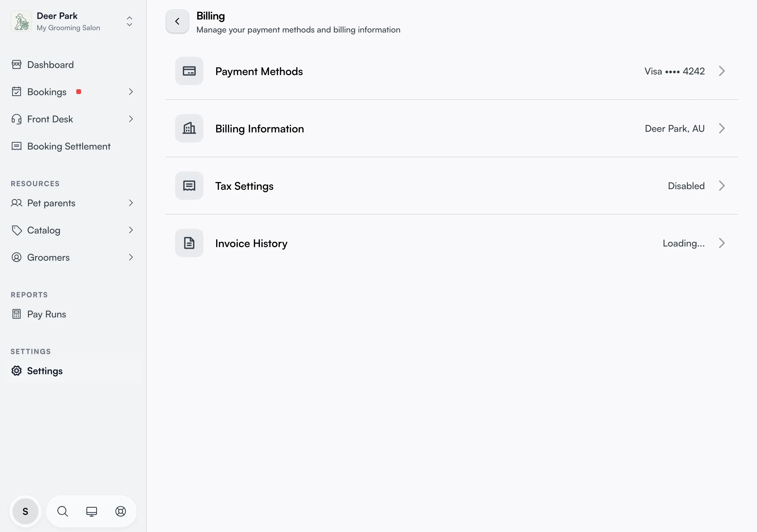
Task: Click the Deer Park, AU value
Action: coord(674,129)
